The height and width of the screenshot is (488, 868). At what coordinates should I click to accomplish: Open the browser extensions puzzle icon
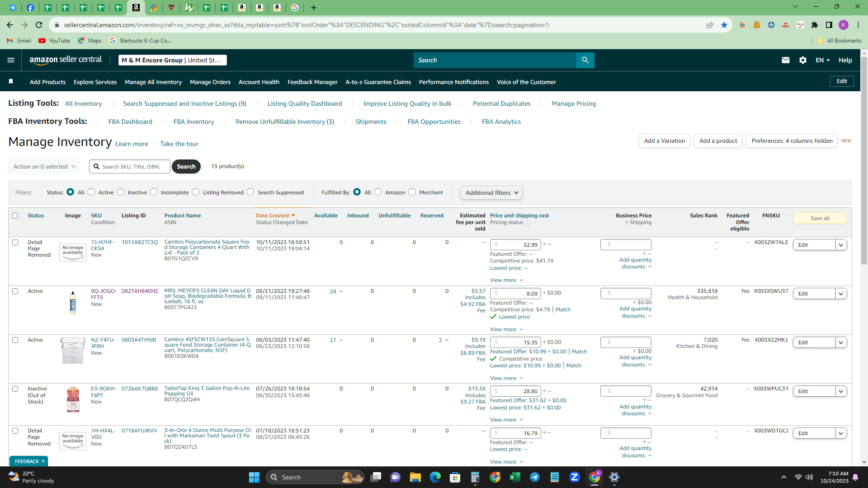point(815,25)
